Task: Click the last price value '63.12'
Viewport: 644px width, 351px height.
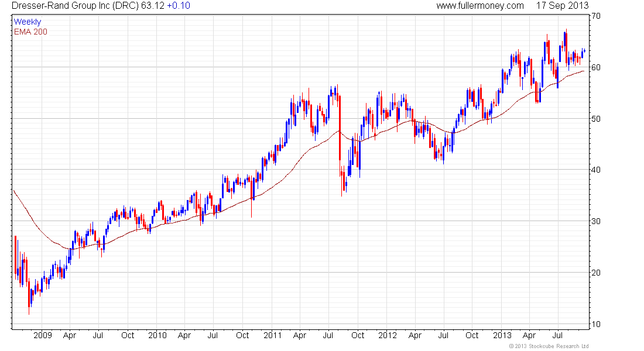Action: click(152, 6)
